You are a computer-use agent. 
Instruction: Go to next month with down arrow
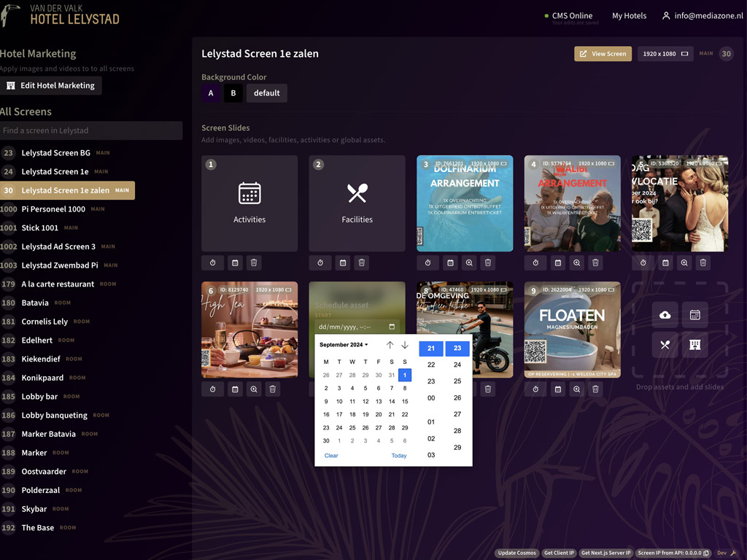coord(405,345)
